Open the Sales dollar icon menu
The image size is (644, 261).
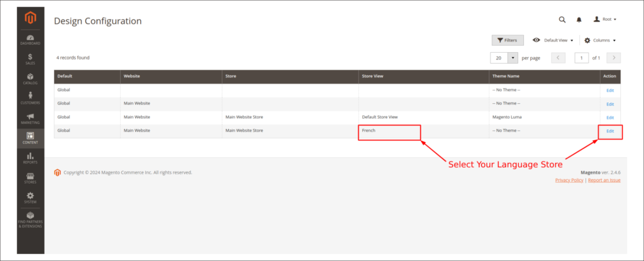click(x=30, y=59)
